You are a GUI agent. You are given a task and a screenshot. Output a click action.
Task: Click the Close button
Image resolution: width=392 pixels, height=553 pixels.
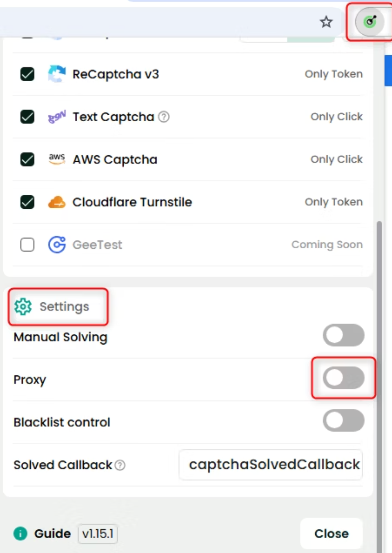(x=331, y=533)
